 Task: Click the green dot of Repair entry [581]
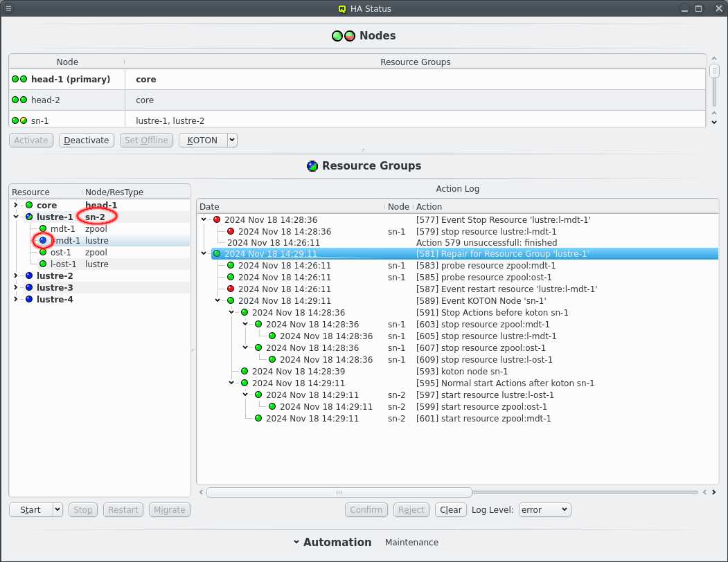(x=217, y=254)
